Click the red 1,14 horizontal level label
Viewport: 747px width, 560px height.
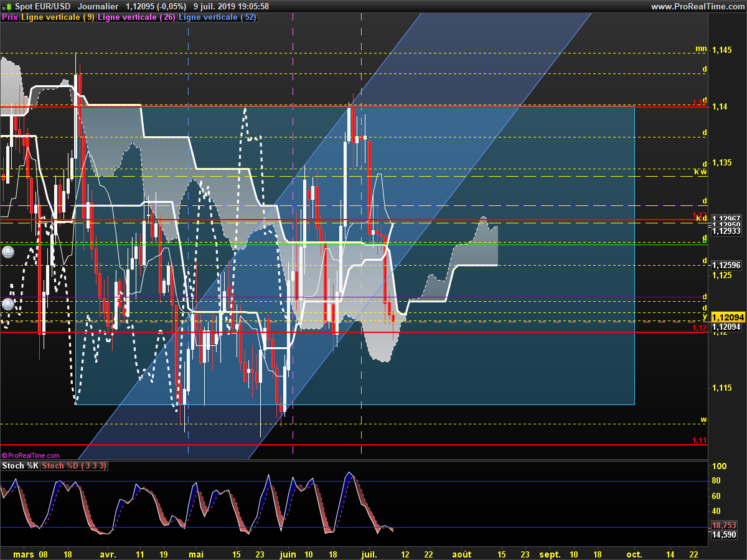click(700, 103)
